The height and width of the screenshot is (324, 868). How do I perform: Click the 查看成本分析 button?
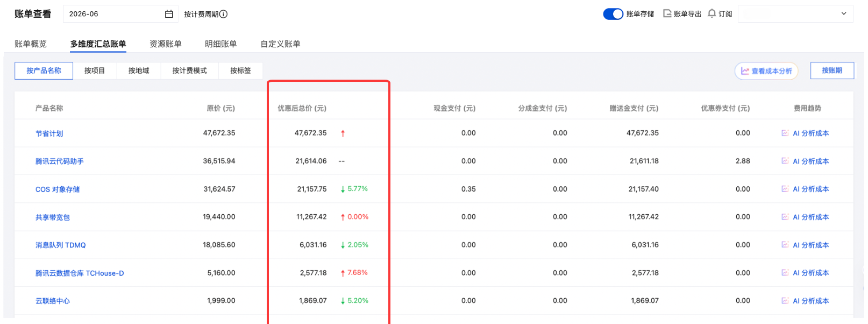[x=766, y=71]
